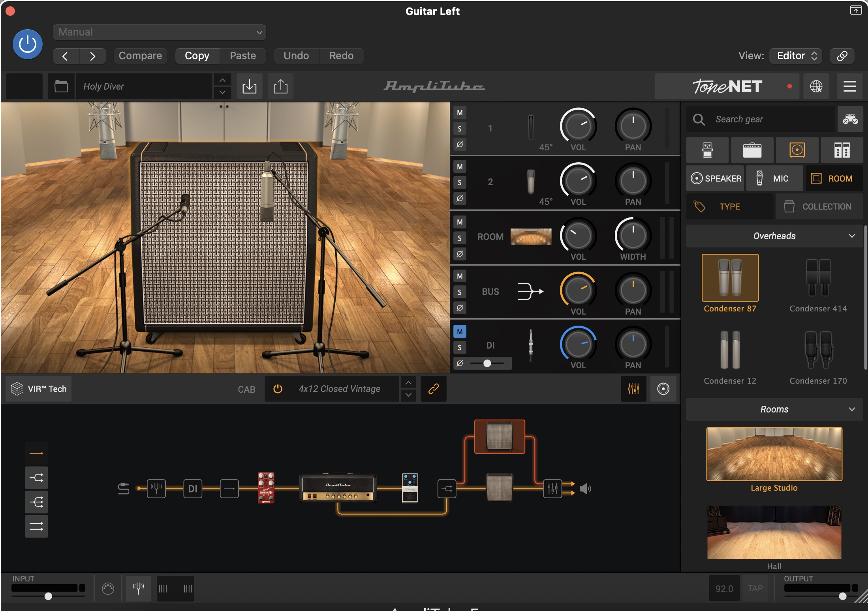Viewport: 868px width, 611px height.
Task: Click the Compare button
Action: (140, 56)
